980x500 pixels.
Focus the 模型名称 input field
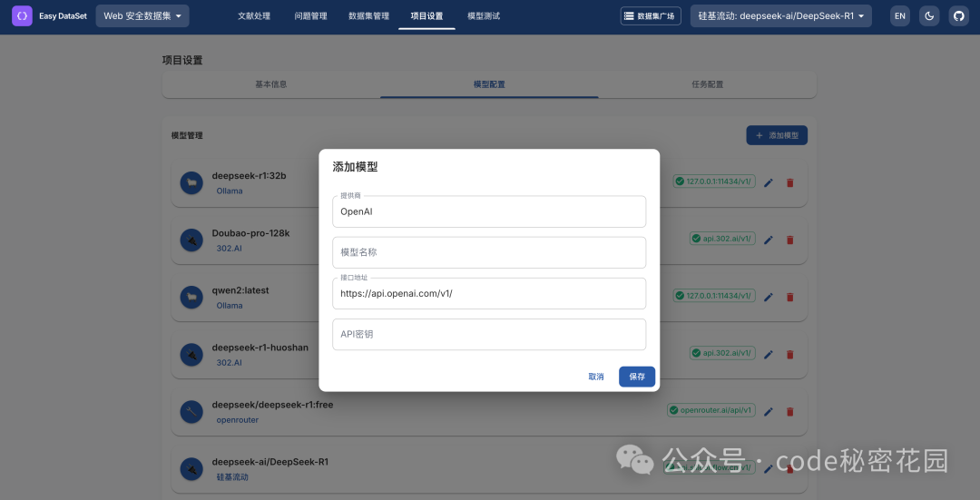489,252
